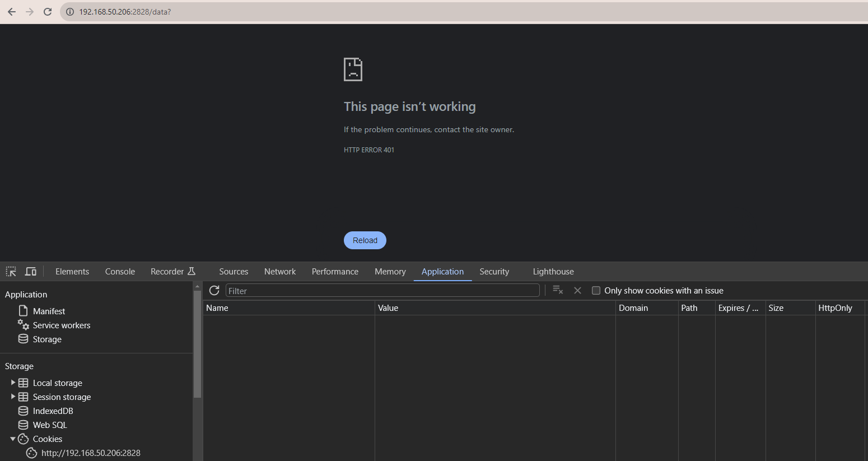868x461 pixels.
Task: Select the http://192.168.50.206:2828 cookie origin
Action: tap(91, 453)
